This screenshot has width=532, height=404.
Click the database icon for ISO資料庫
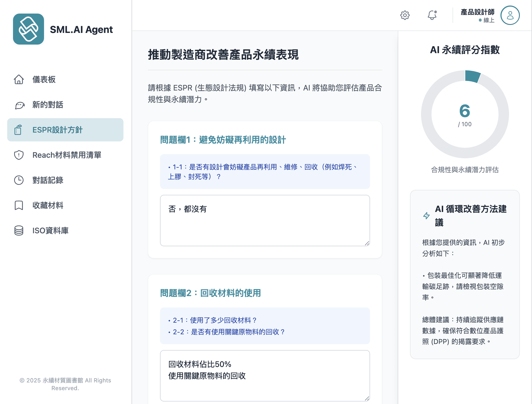click(x=19, y=231)
